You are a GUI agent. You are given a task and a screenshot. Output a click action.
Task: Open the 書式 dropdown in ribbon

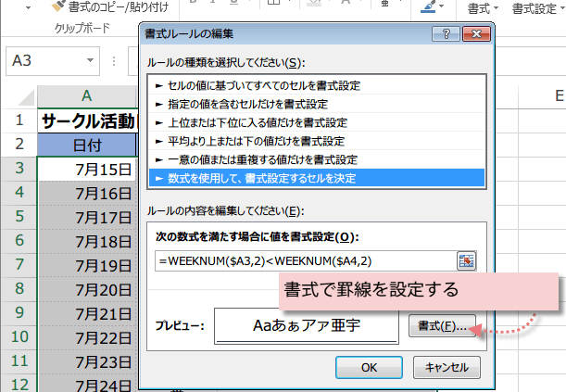(x=483, y=8)
